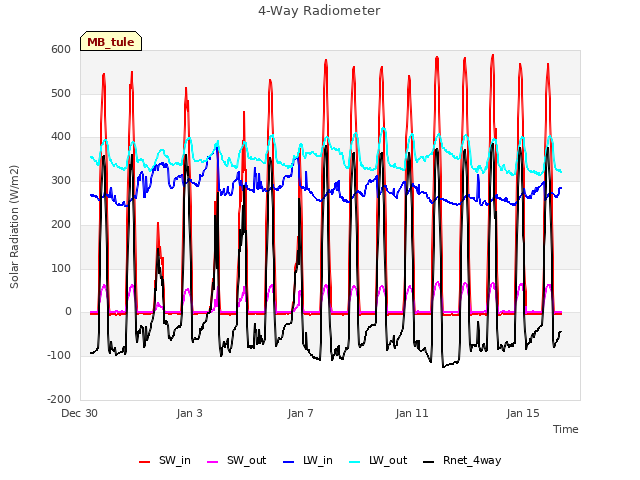Click the Jan 15 x-axis tick label

coord(523,413)
